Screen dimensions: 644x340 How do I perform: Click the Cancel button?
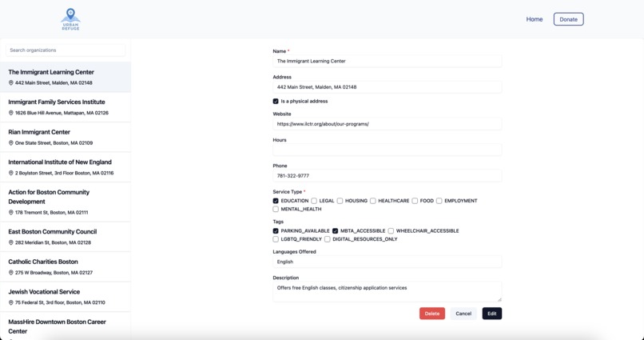(463, 314)
